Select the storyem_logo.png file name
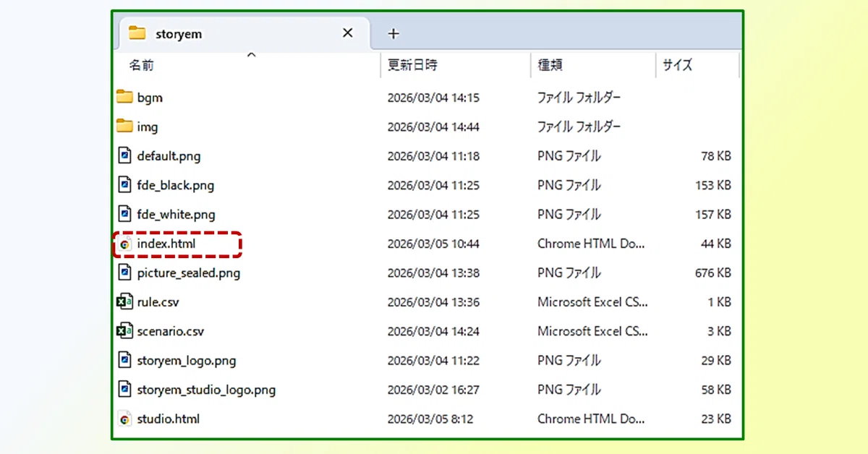 (x=187, y=361)
